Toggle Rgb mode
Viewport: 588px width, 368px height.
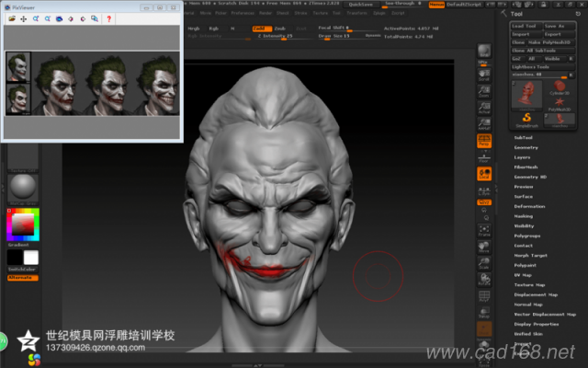pyautogui.click(x=214, y=29)
